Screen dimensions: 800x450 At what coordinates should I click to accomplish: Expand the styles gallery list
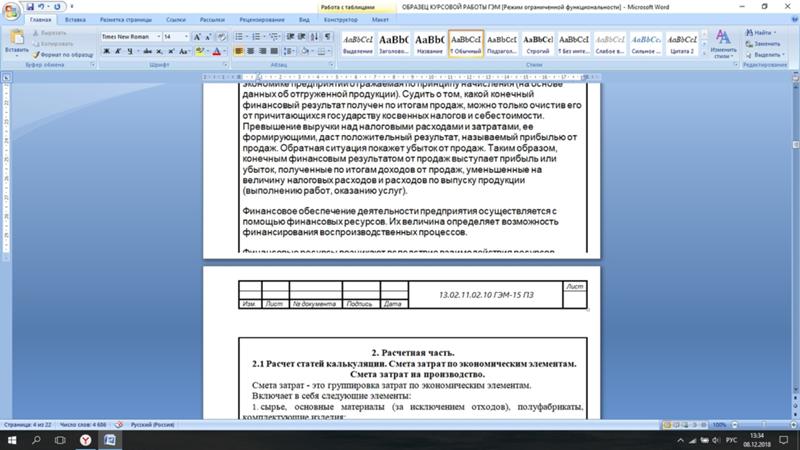tap(705, 53)
